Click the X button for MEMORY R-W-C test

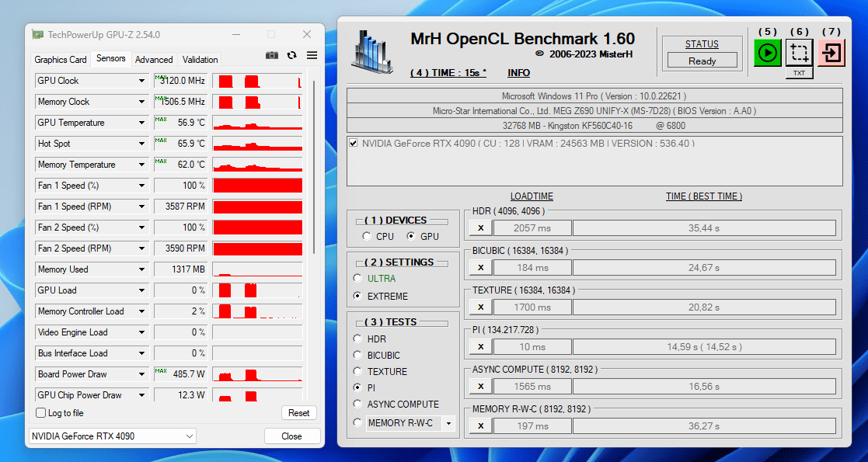480,426
